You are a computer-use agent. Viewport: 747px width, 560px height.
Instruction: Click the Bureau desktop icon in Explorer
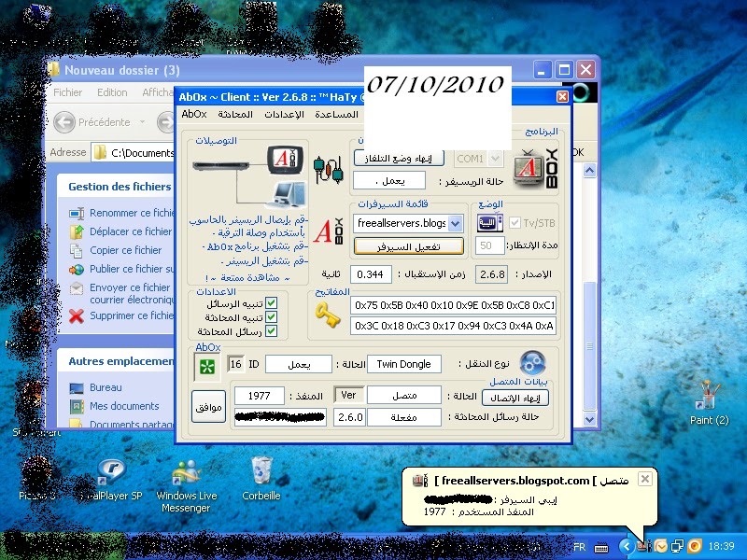click(x=77, y=388)
